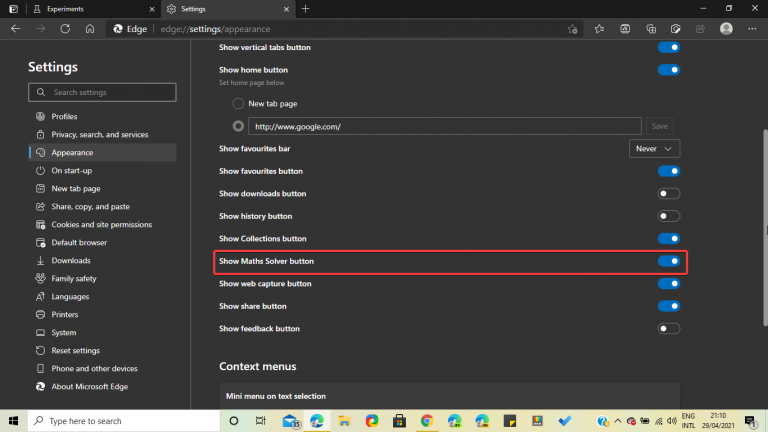Click the edge://settings/appearance address text
The height and width of the screenshot is (432, 768).
[x=216, y=29]
